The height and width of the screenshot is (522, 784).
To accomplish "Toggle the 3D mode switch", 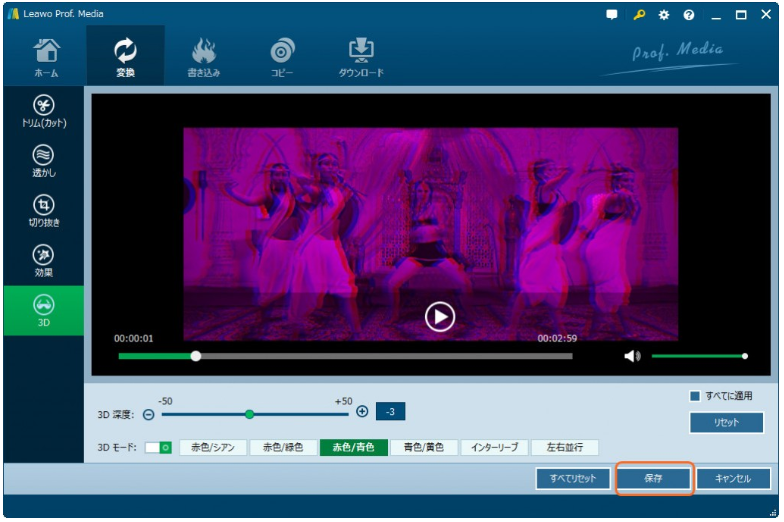I will 158,448.
